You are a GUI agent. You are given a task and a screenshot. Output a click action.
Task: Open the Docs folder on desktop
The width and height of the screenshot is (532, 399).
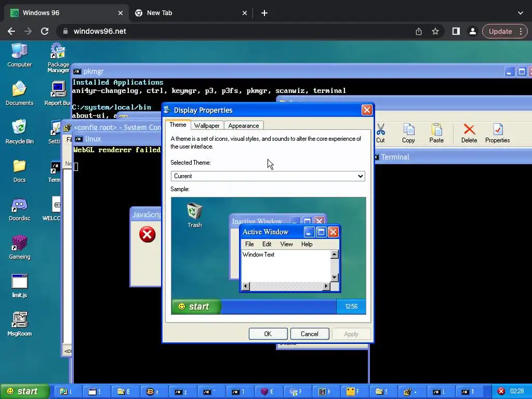(19, 170)
